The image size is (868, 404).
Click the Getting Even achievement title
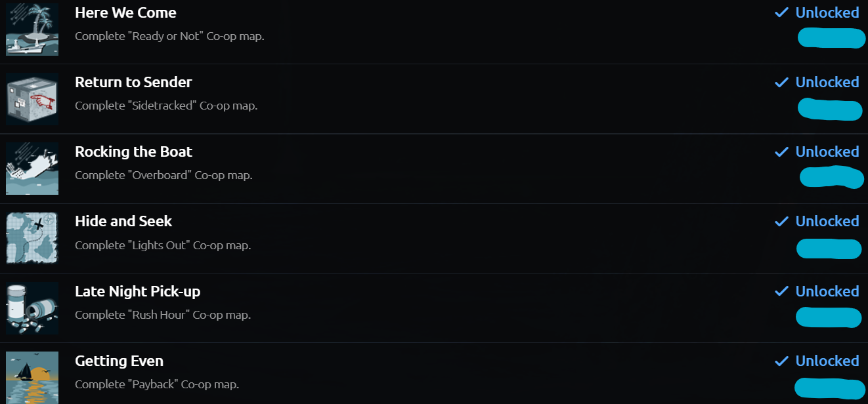[x=119, y=361]
